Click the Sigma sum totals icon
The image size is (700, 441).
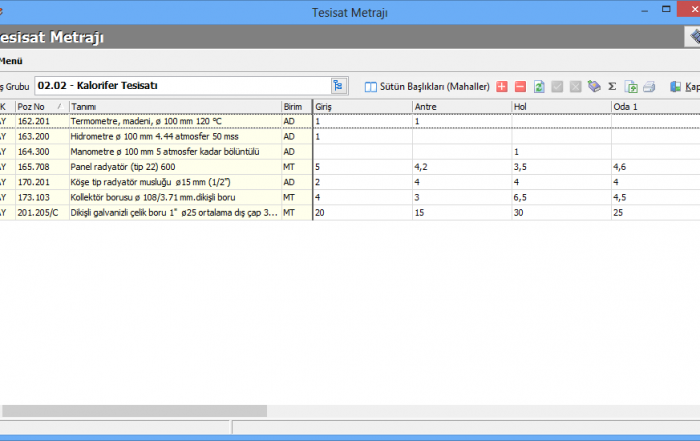612,87
